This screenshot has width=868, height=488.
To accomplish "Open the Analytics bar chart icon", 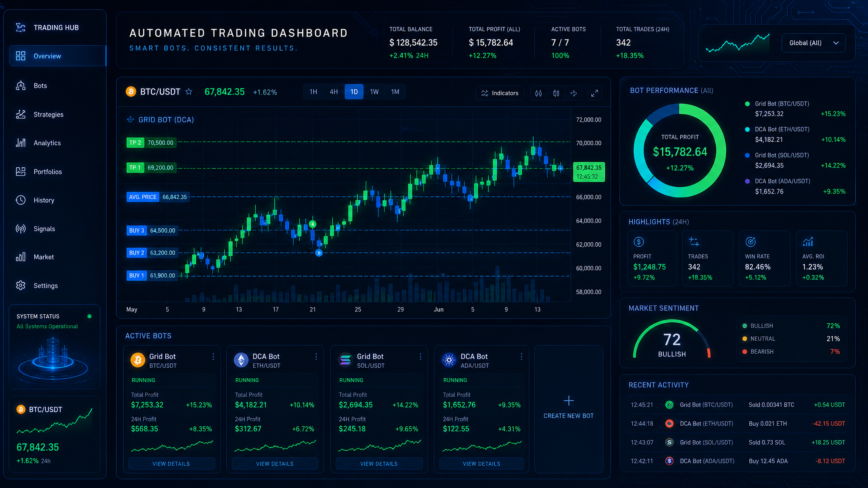I will [21, 143].
